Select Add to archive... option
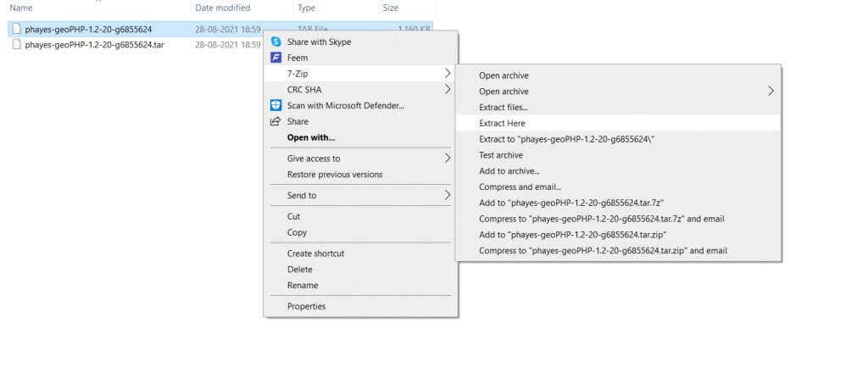 click(x=618, y=171)
